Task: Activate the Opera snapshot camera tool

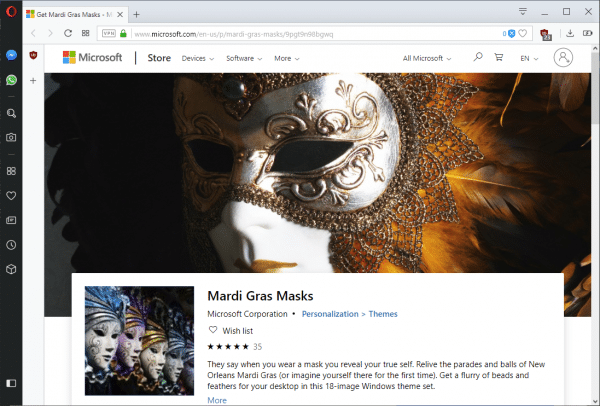Action: click(x=11, y=137)
